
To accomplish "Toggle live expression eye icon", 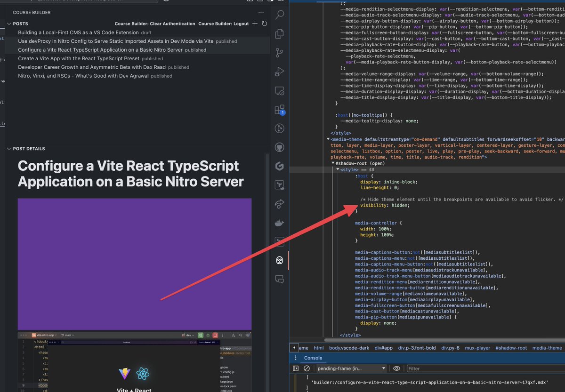I will tap(397, 368).
